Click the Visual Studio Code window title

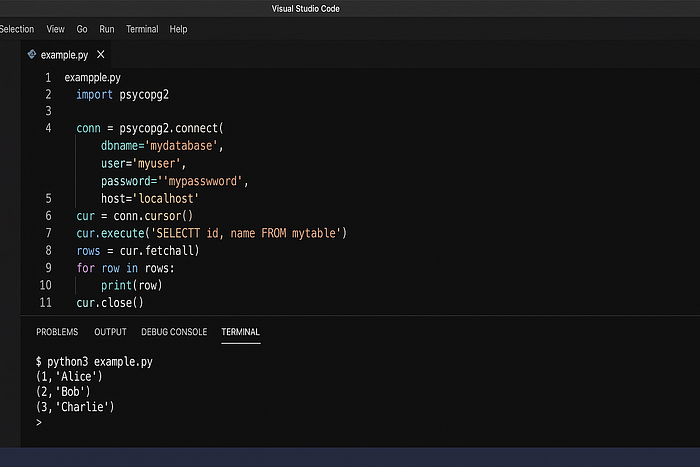click(305, 8)
